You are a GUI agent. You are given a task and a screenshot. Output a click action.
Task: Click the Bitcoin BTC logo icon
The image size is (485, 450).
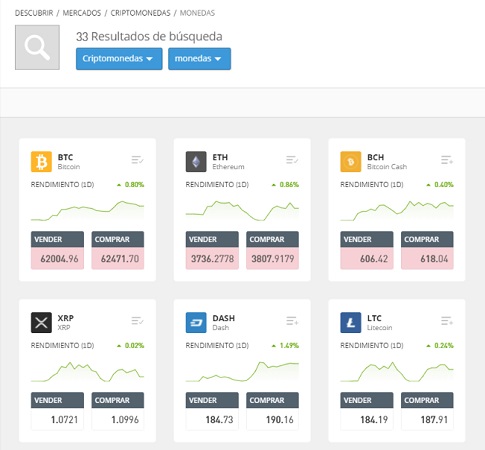41,162
